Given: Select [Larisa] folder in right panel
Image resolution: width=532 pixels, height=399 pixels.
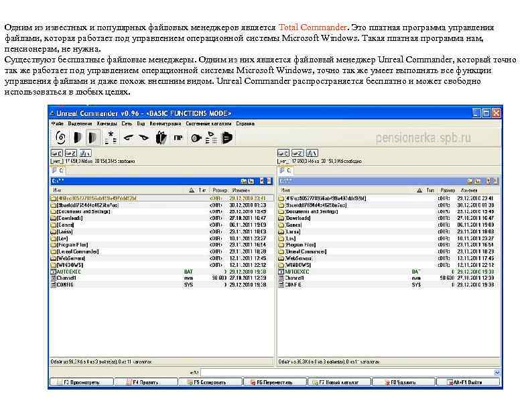Looking at the screenshot, I should pos(389,231).
